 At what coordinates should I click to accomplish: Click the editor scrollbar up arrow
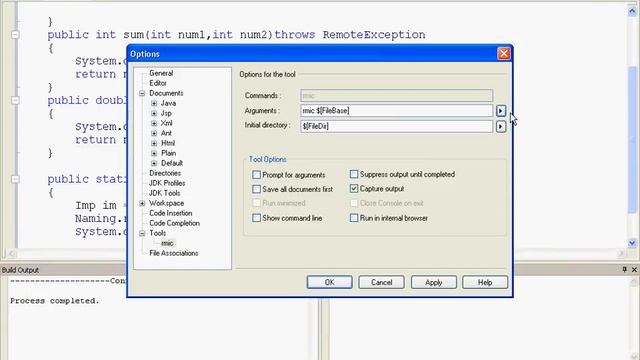632,11
